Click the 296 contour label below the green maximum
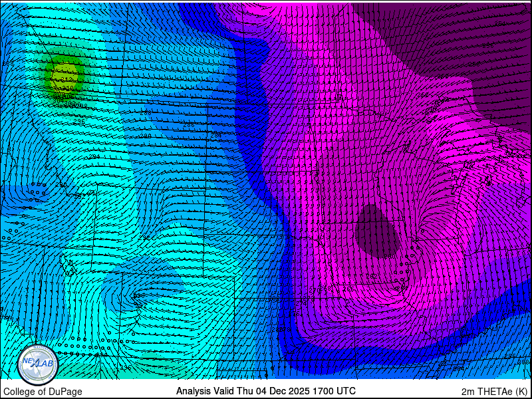The width and height of the screenshot is (532, 399). (x=78, y=121)
